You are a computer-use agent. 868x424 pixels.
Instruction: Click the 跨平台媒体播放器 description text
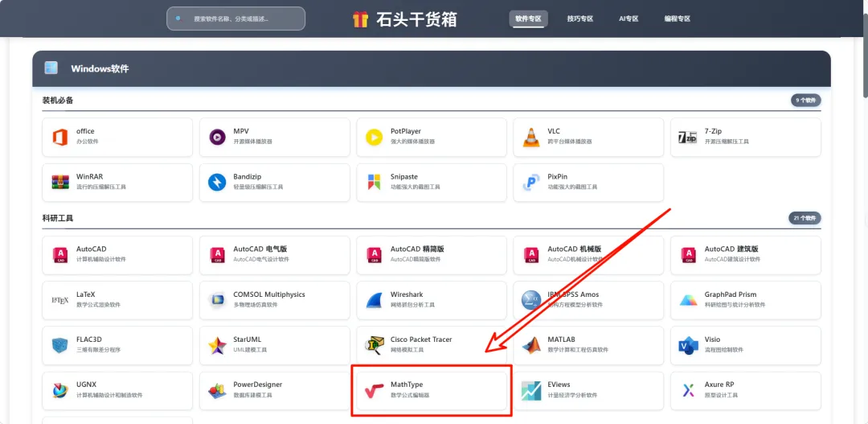pos(570,142)
